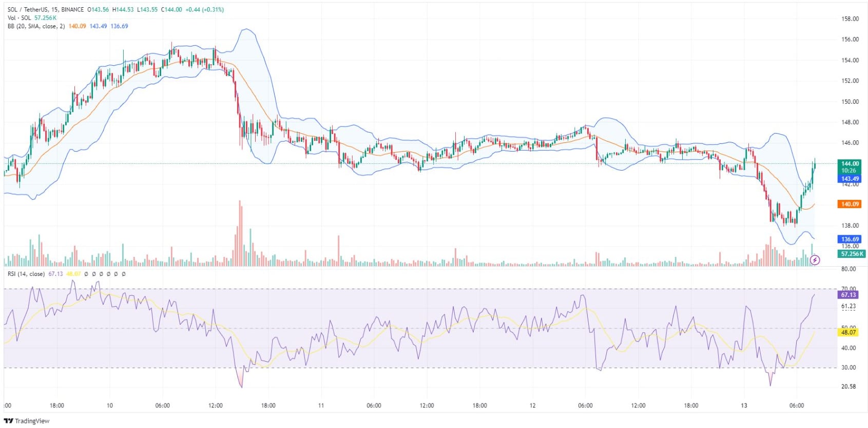Click the 158.00 price axis label

[x=850, y=19]
